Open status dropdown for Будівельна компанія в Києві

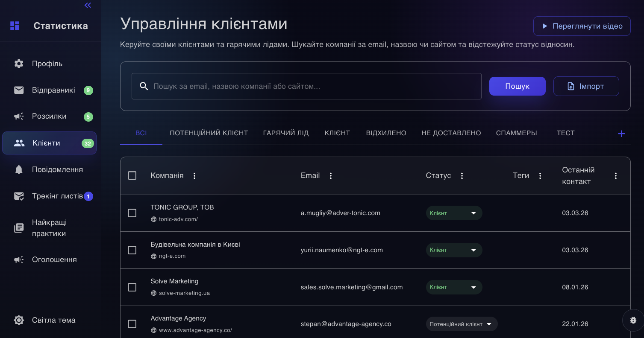(x=453, y=250)
